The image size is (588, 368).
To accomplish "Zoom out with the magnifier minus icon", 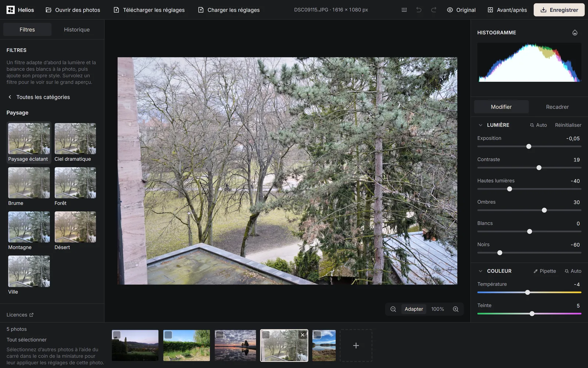I will [393, 309].
